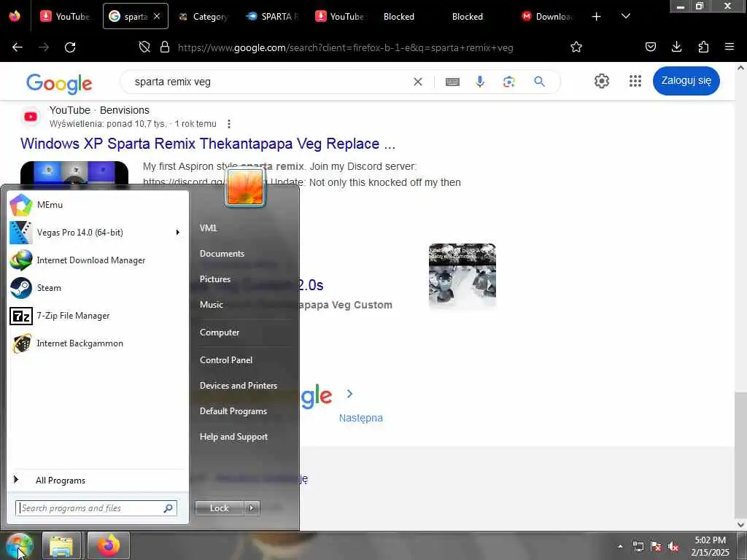The width and height of the screenshot is (747, 560).
Task: Click the URL address bar
Action: (345, 47)
